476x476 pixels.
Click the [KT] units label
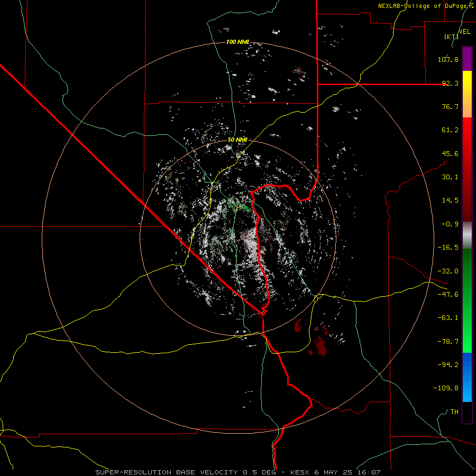(451, 36)
